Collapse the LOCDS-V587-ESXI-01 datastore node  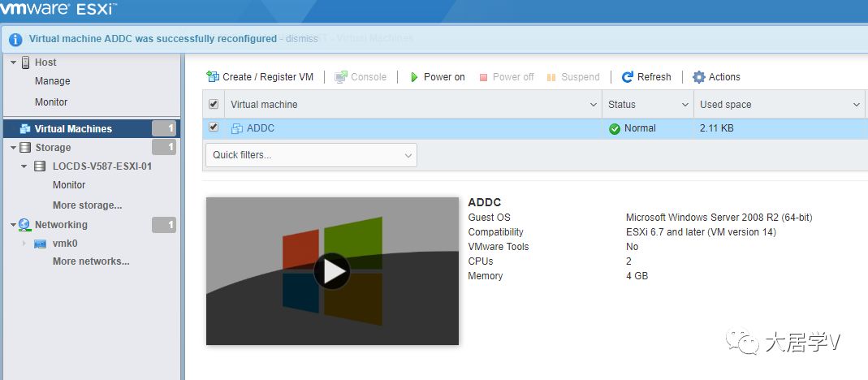(x=24, y=166)
